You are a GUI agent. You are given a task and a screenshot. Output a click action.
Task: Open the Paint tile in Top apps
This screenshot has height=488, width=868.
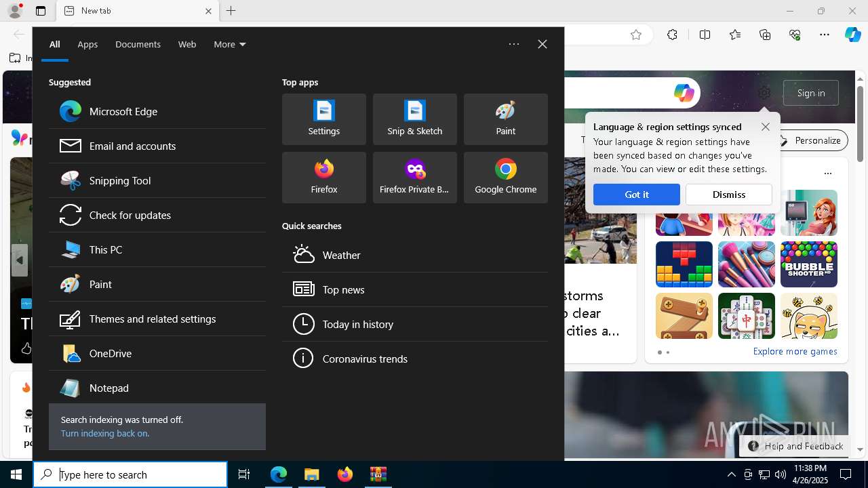point(506,119)
